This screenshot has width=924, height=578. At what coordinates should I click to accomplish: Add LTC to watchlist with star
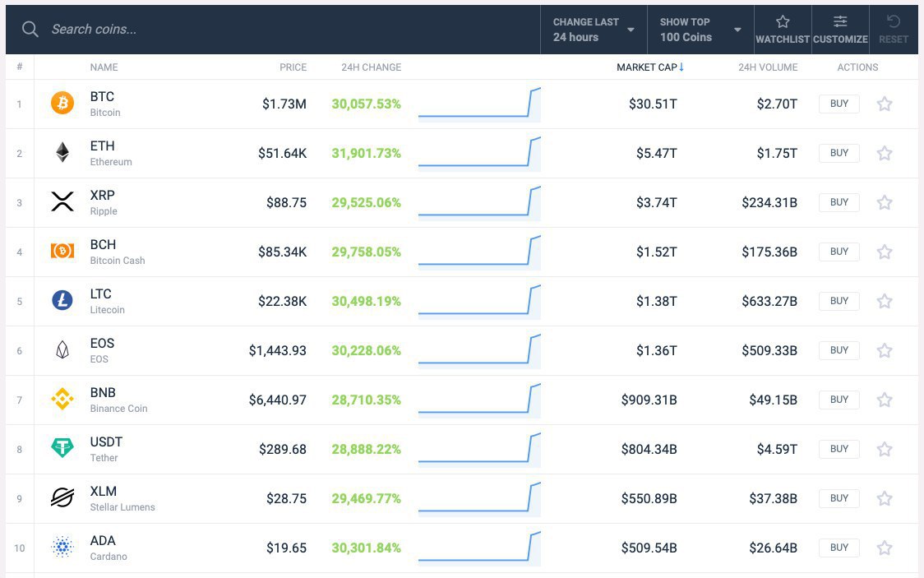tap(885, 302)
